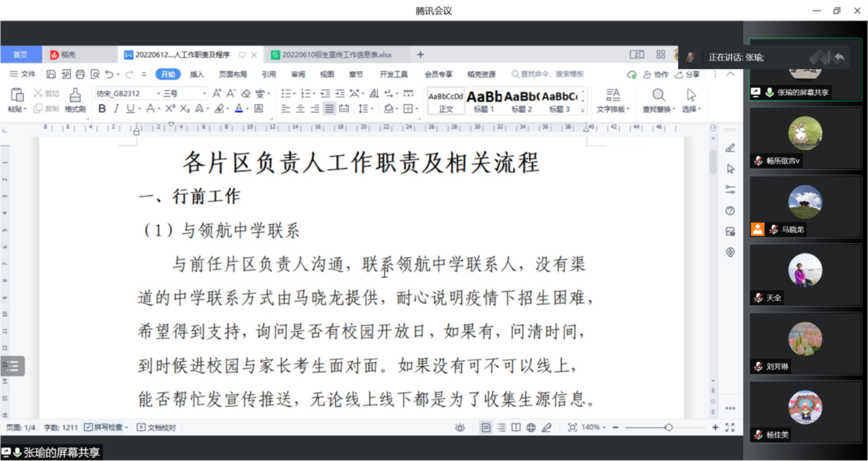
Task: Open the document outline navigation icon
Action: (x=13, y=366)
